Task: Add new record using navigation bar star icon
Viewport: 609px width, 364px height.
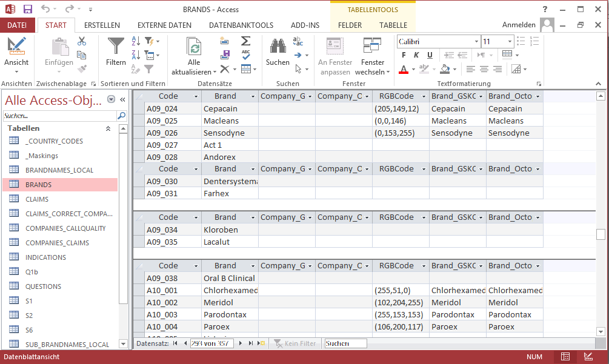Action: click(x=261, y=343)
